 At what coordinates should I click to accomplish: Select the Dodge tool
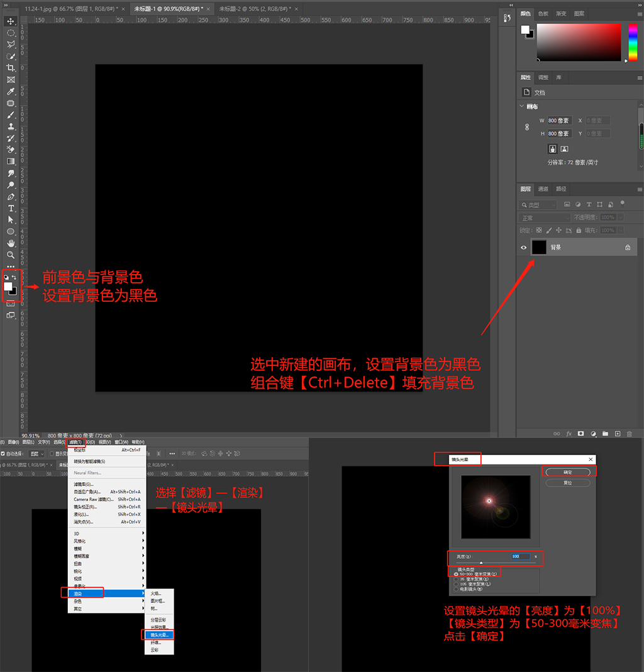(11, 185)
